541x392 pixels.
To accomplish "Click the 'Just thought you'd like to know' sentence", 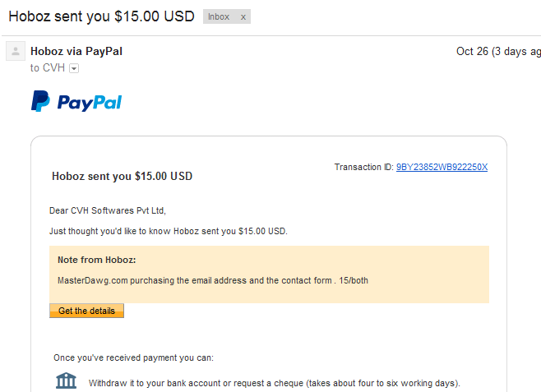I will point(169,231).
